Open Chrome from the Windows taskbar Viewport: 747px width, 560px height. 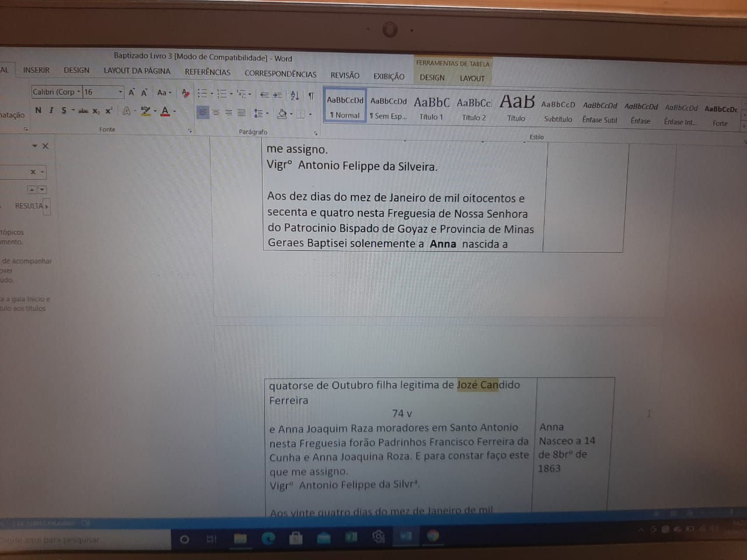click(432, 536)
